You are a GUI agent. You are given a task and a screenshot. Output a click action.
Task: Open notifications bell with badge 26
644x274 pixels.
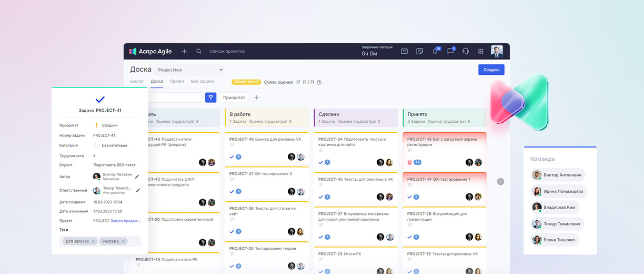435,51
